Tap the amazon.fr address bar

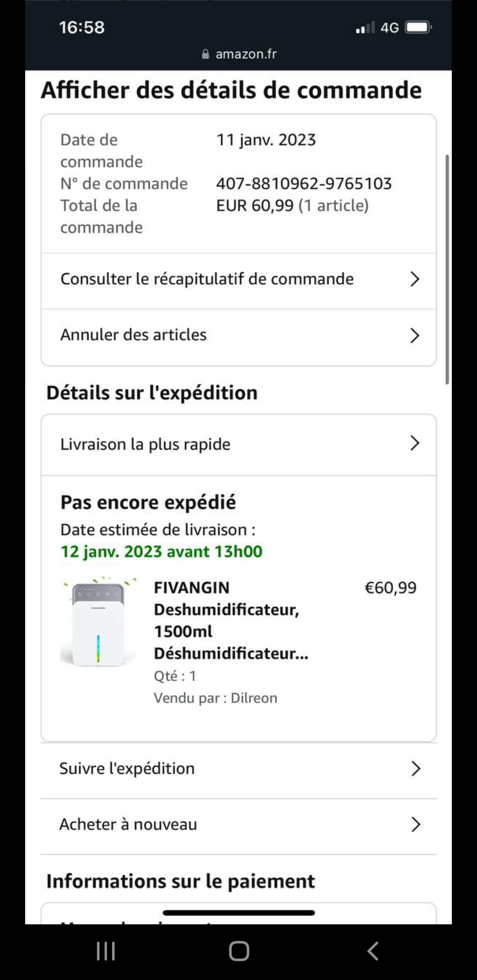[x=239, y=54]
